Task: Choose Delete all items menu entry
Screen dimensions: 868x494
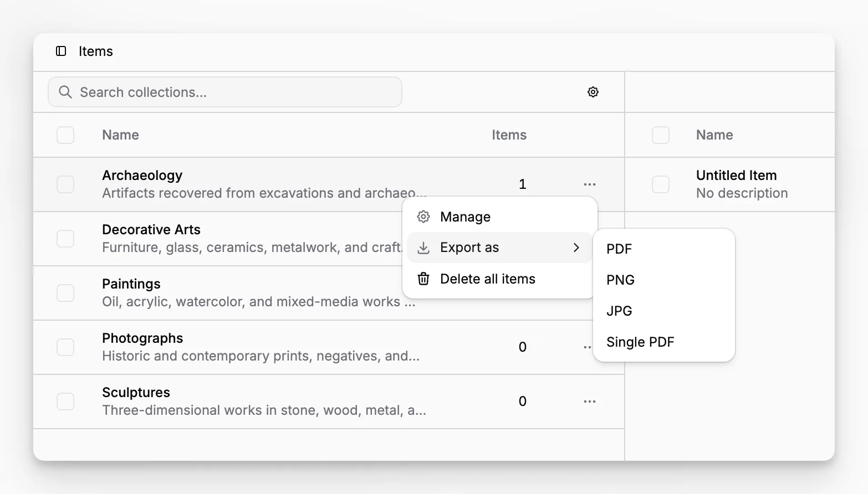Action: 500,279
